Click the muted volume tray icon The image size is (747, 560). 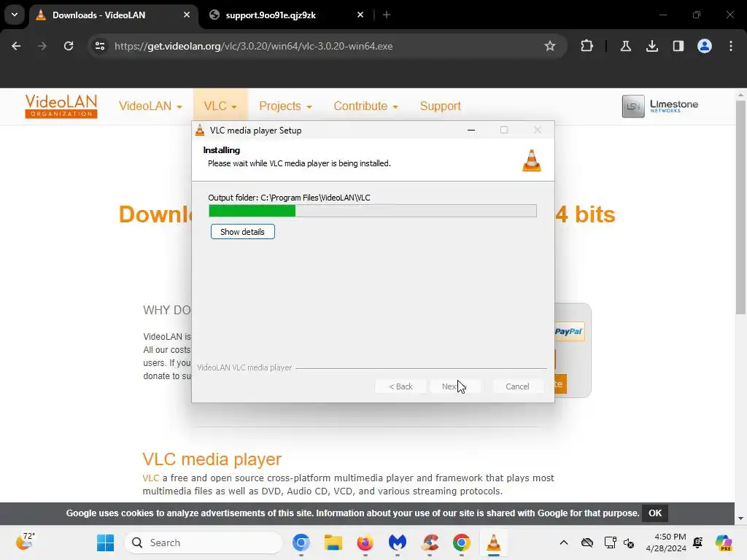pos(629,542)
